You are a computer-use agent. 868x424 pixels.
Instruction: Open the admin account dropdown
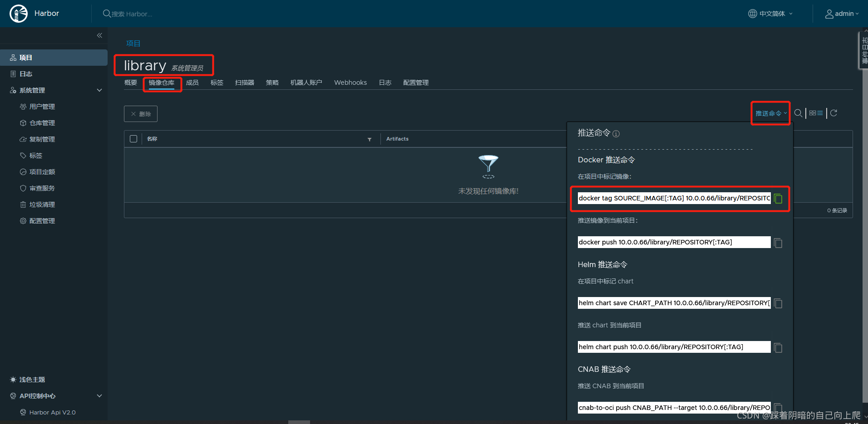[842, 14]
